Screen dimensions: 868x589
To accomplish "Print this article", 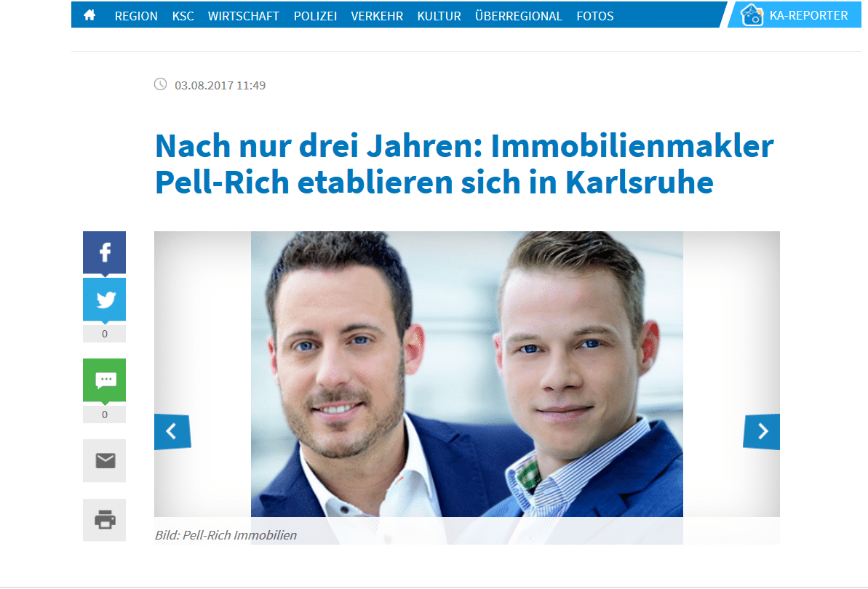I will (105, 520).
